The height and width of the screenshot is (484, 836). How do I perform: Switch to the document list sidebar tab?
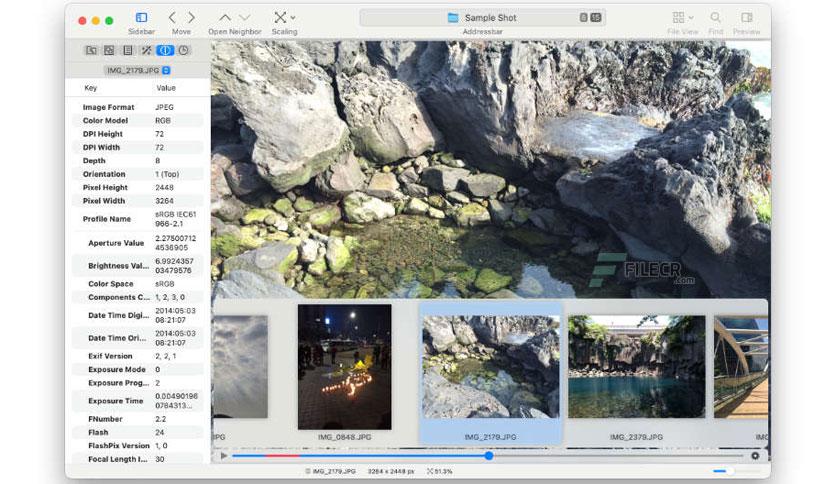coord(127,50)
